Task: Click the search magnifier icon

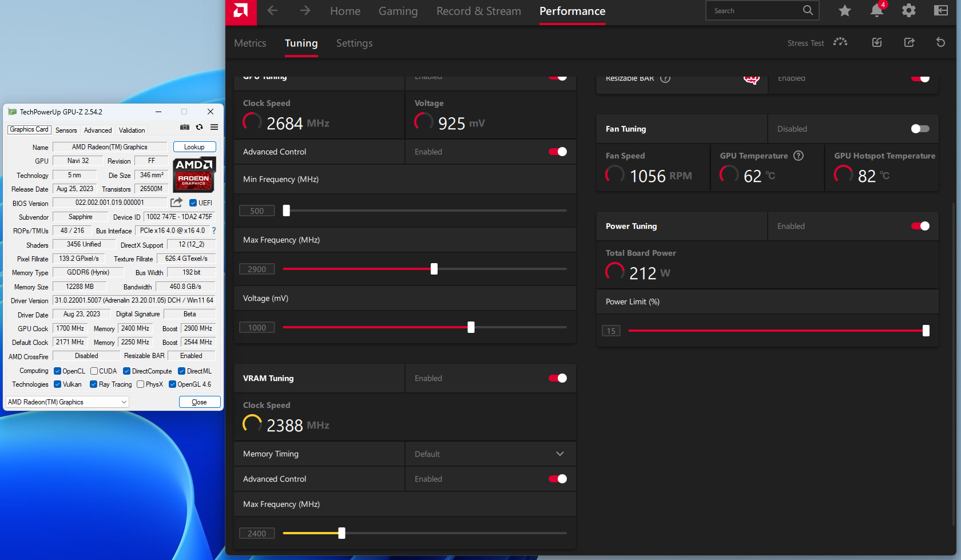Action: [x=808, y=10]
